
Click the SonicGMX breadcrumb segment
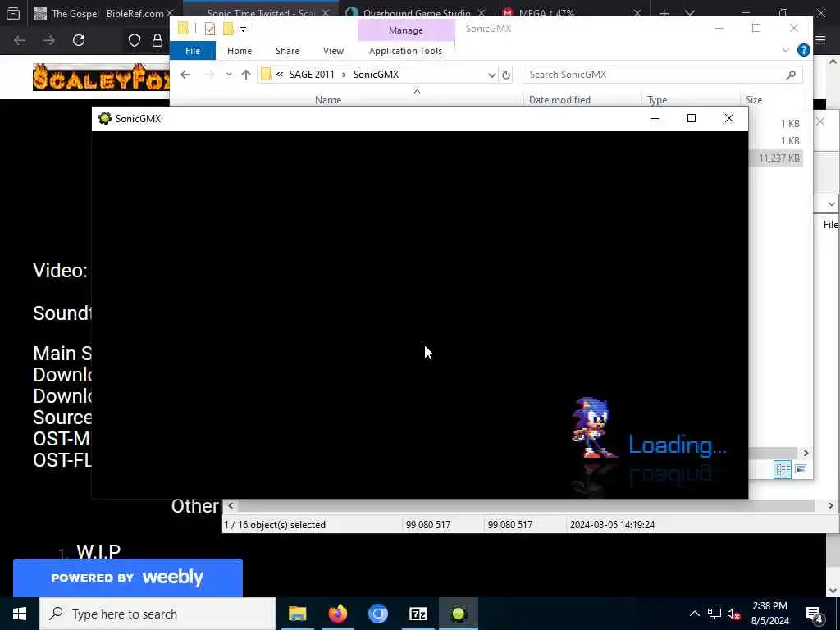[376, 75]
